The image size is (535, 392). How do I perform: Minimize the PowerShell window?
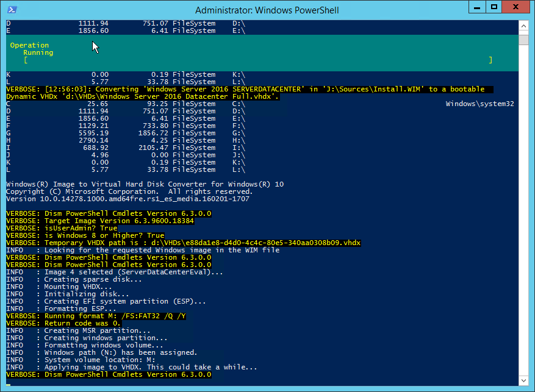click(477, 7)
